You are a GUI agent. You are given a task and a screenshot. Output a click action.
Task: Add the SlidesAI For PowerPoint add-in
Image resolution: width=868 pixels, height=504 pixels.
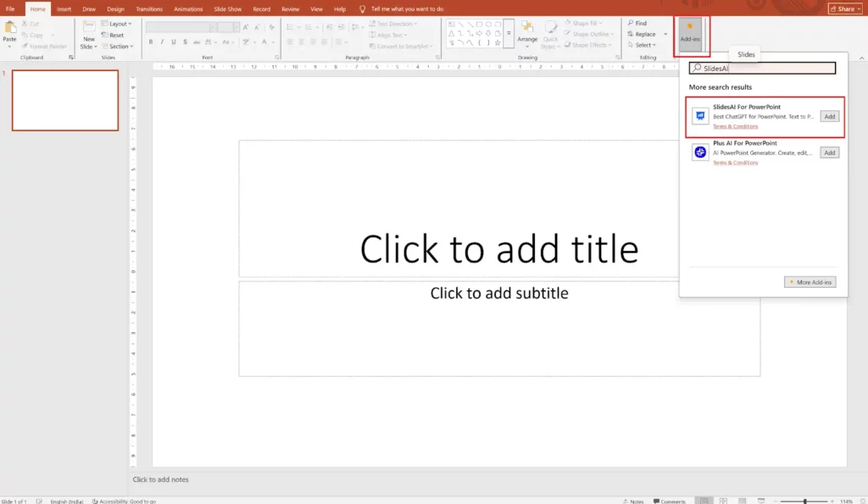click(829, 117)
